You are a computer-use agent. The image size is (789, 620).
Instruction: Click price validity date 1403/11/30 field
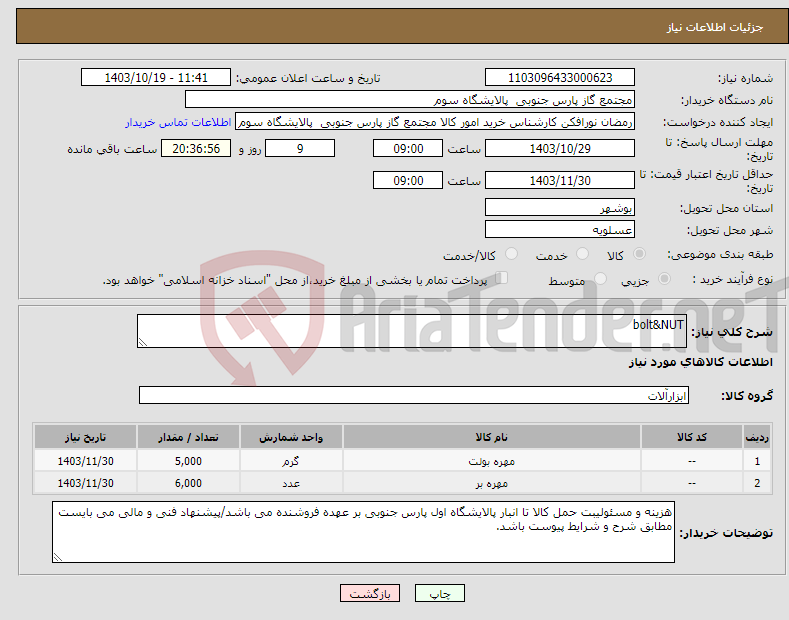click(560, 180)
